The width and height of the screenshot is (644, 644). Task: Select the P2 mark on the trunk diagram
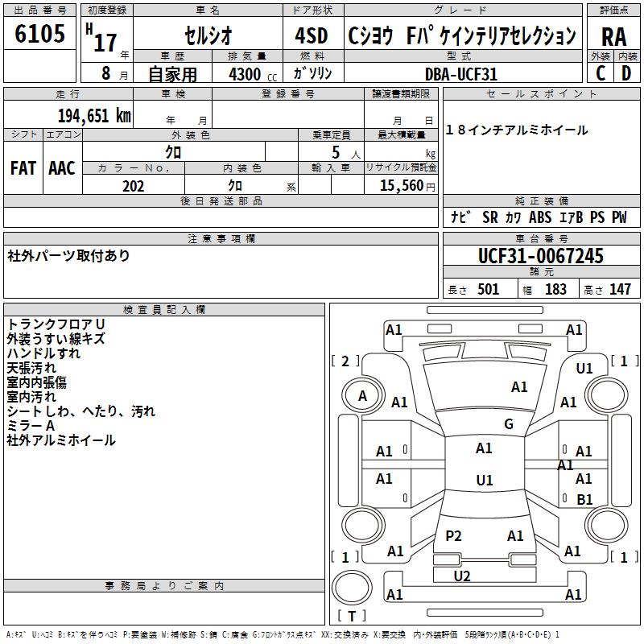click(x=453, y=536)
